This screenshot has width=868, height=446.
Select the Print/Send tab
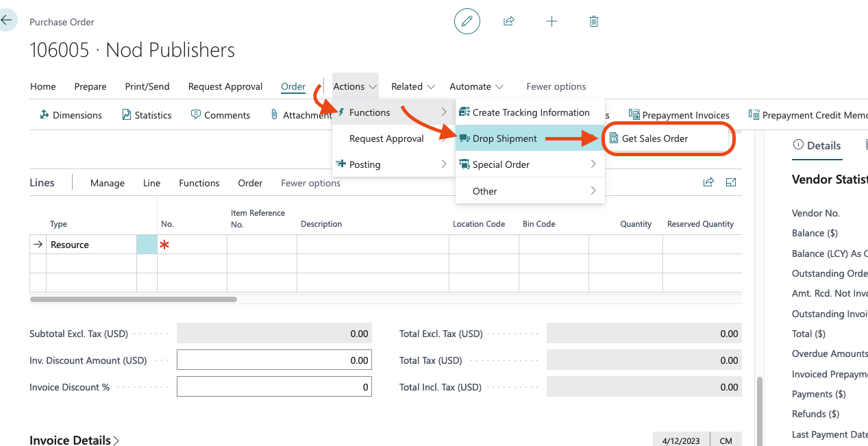(147, 86)
